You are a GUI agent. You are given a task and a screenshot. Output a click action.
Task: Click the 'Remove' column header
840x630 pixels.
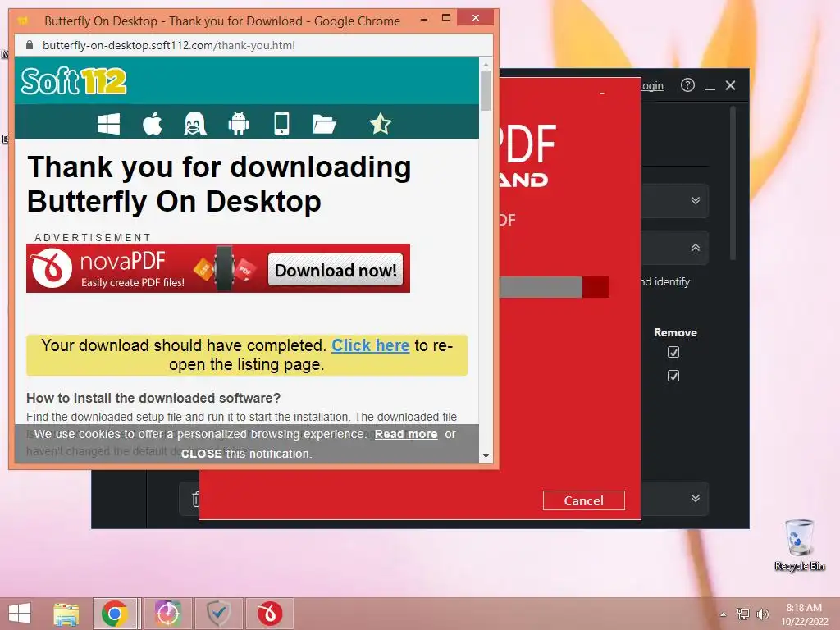[x=675, y=332]
